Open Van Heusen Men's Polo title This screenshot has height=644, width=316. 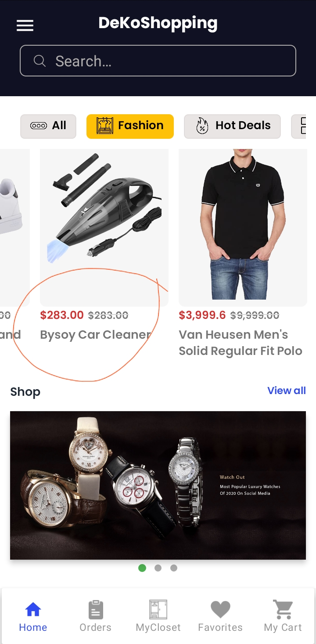(x=241, y=343)
